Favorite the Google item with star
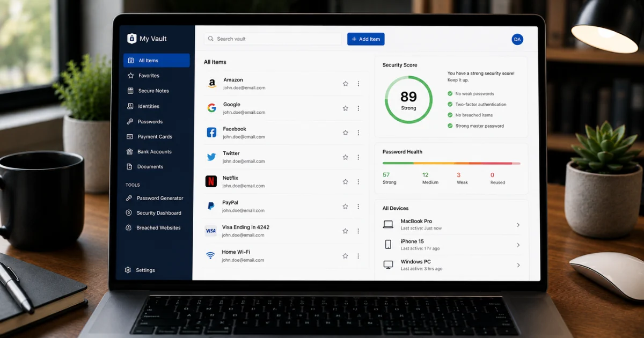 tap(346, 108)
